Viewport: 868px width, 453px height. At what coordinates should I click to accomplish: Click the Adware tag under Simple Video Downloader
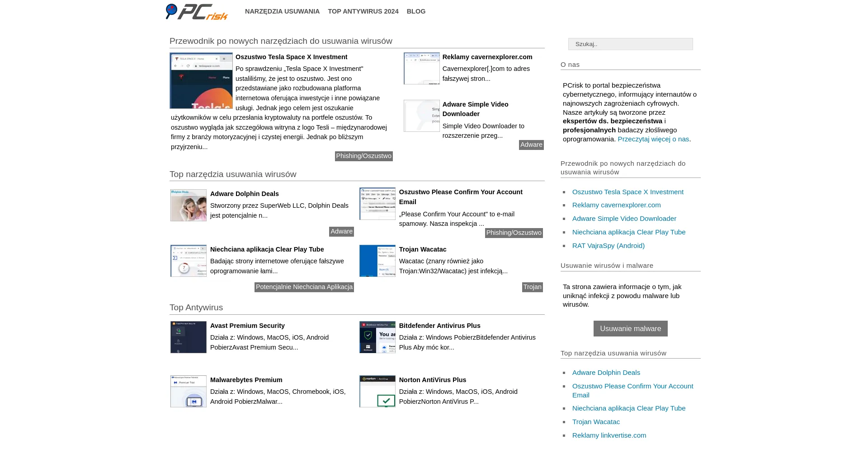[x=531, y=145]
